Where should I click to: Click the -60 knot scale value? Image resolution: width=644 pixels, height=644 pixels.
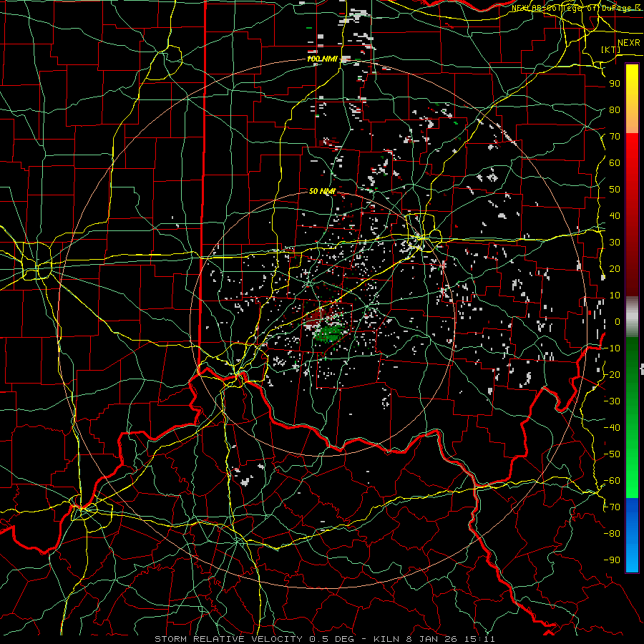pos(612,481)
